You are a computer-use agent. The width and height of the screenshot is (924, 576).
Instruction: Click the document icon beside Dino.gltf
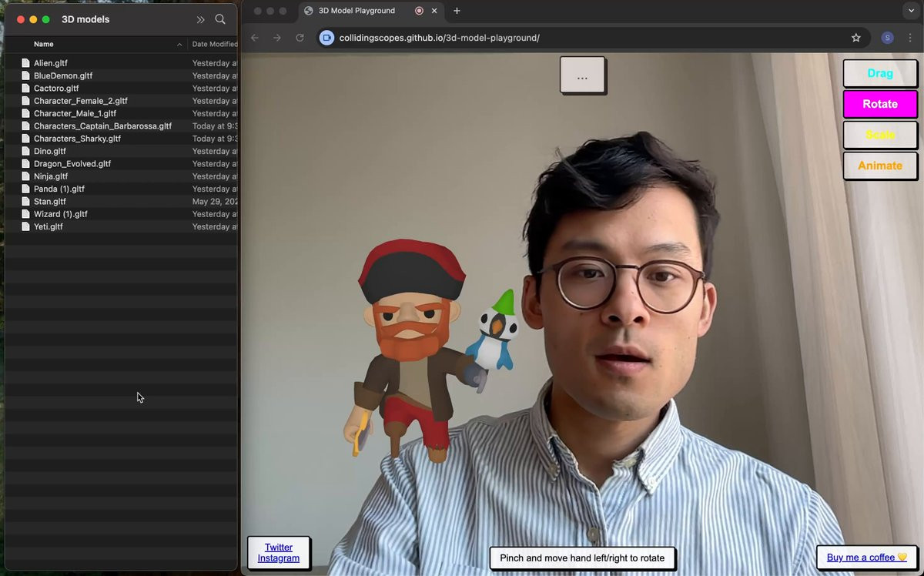click(25, 151)
